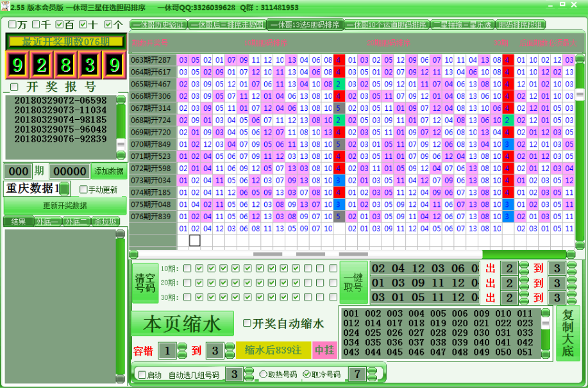Switch to the 外底一 tab
Image resolution: width=588 pixels, height=389 pixels.
coord(46,222)
